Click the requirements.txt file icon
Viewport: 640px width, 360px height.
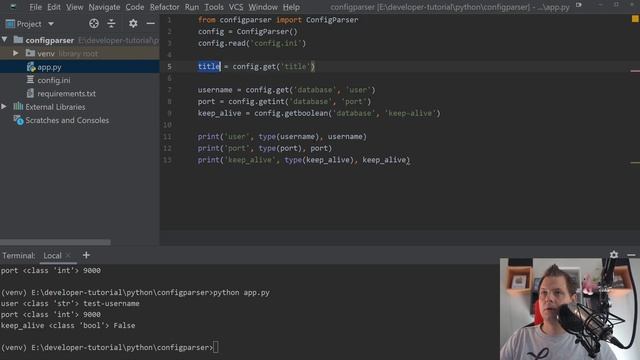(x=30, y=93)
